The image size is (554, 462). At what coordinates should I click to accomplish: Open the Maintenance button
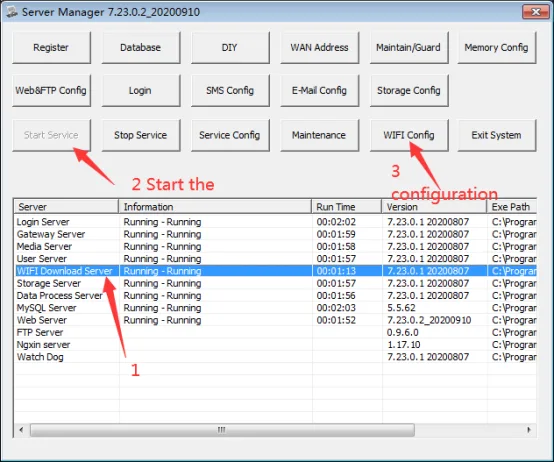(x=319, y=135)
